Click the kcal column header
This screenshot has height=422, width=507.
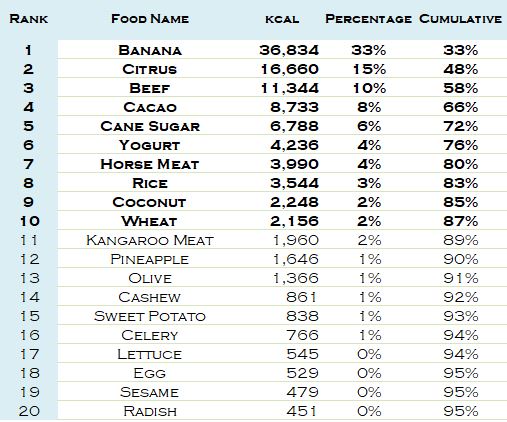click(282, 19)
